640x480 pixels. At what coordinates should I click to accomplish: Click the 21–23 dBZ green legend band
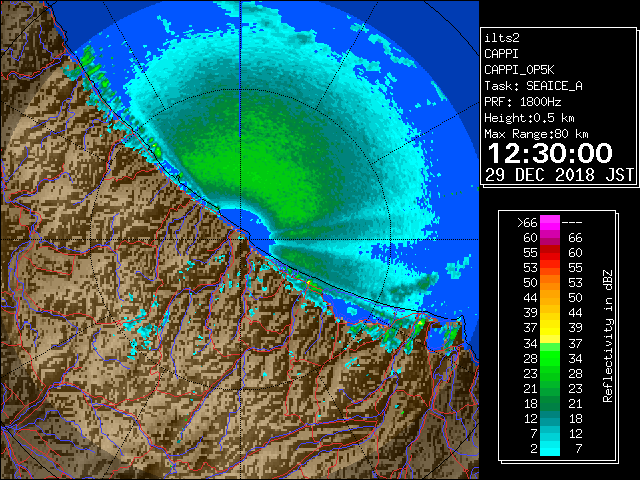[550, 388]
